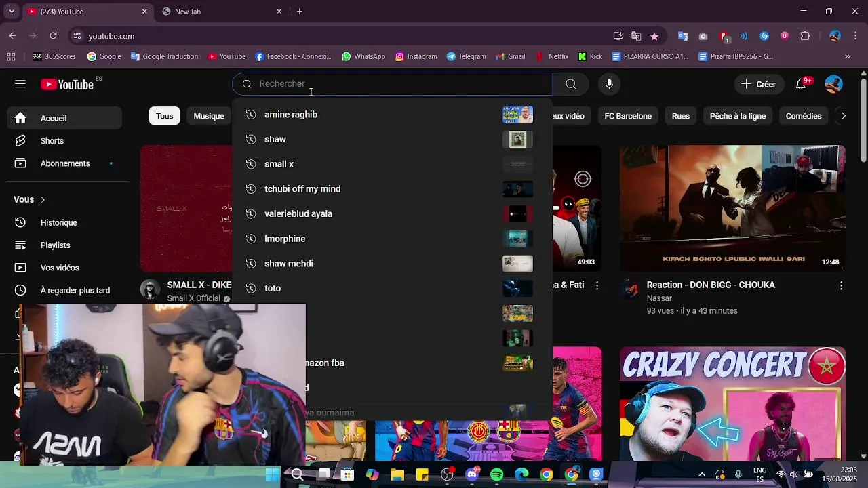Open the Telegram bookmark

click(x=466, y=57)
